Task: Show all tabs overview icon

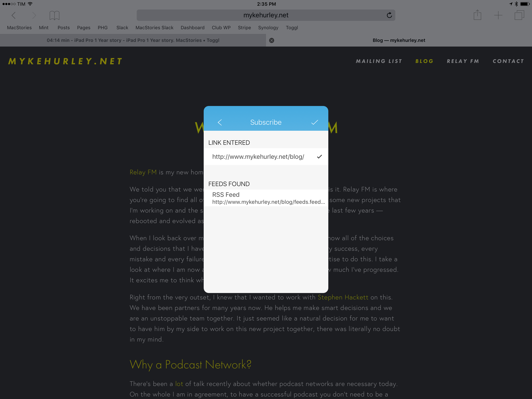Action: tap(519, 15)
